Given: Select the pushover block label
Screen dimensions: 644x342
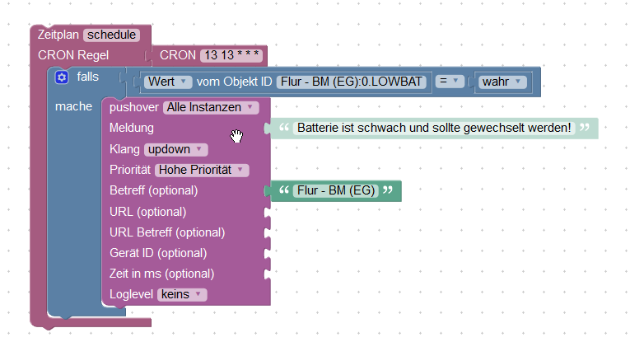Looking at the screenshot, I should pyautogui.click(x=134, y=108).
